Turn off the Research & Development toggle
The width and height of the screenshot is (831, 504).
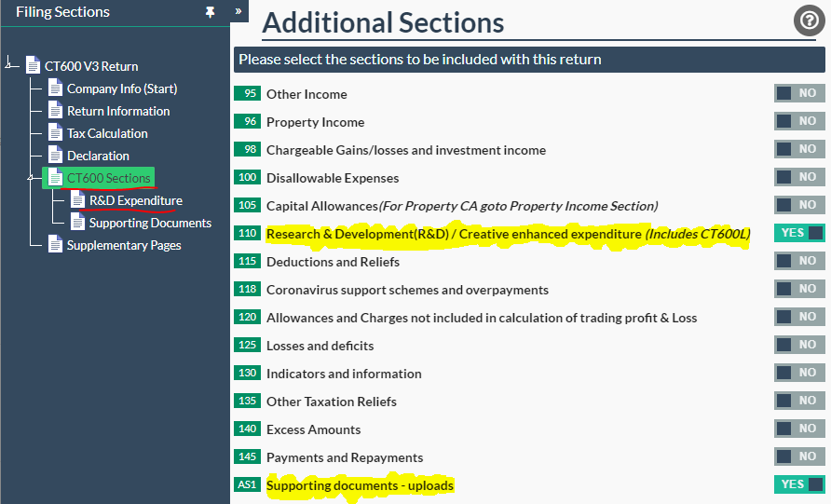click(799, 233)
